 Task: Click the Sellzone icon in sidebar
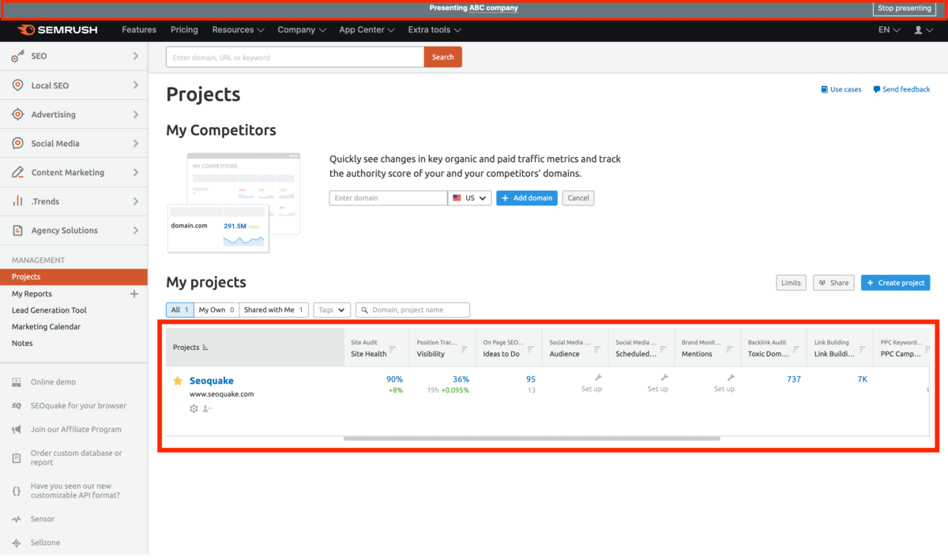tap(17, 543)
